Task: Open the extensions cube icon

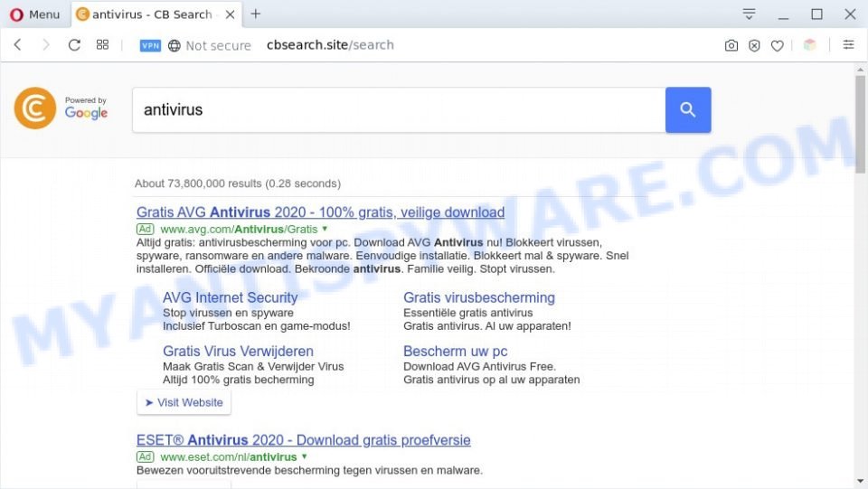Action: pos(809,45)
